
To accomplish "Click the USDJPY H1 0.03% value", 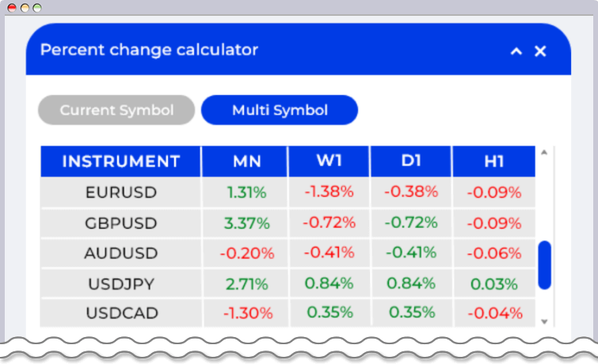I will pyautogui.click(x=493, y=284).
